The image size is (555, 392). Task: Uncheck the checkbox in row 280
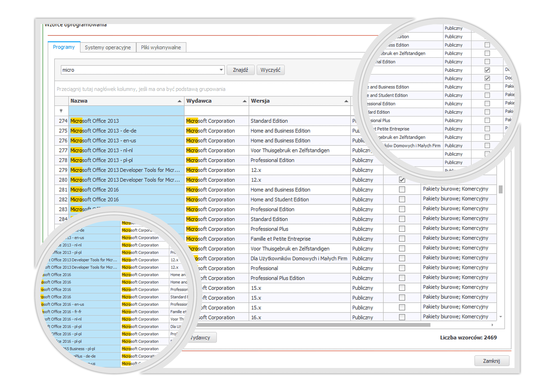(x=402, y=180)
